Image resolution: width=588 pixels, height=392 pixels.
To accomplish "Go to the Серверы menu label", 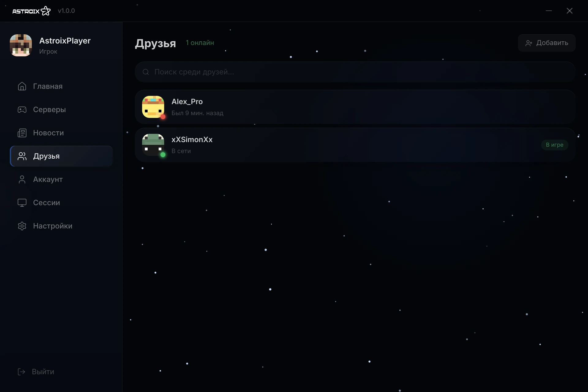I will [x=49, y=110].
